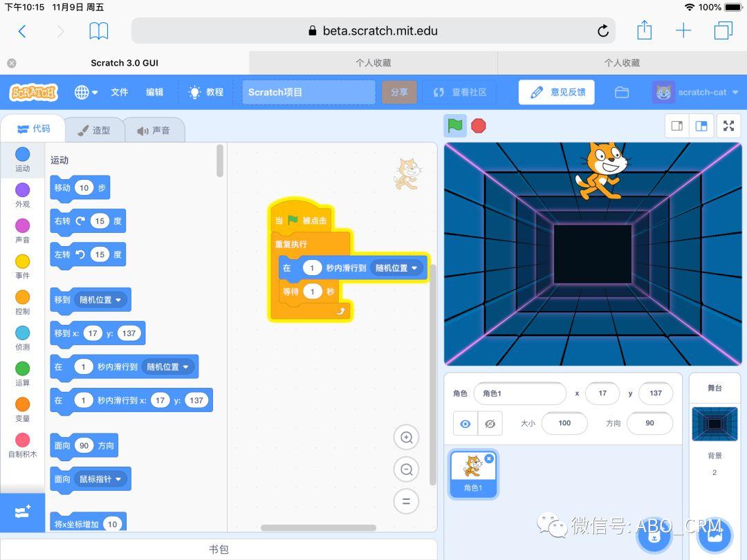The width and height of the screenshot is (747, 560).
Task: Edit sprite x position field
Action: pyautogui.click(x=602, y=393)
